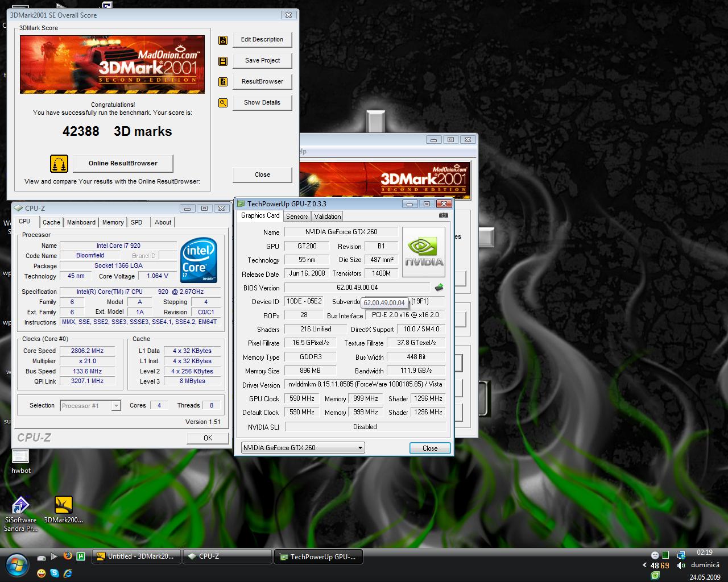Click the Instructions list in CPU-Z

pyautogui.click(x=139, y=322)
